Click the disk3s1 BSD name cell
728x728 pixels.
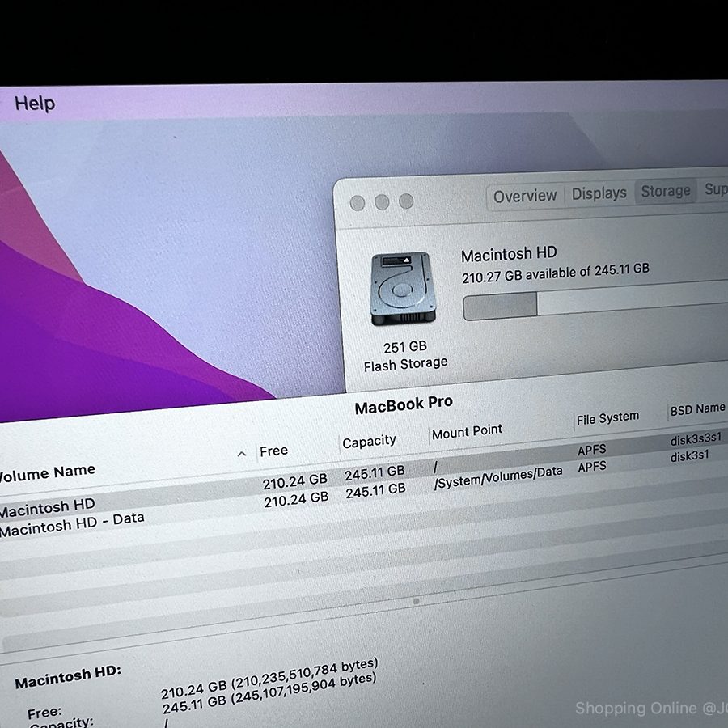(x=689, y=456)
